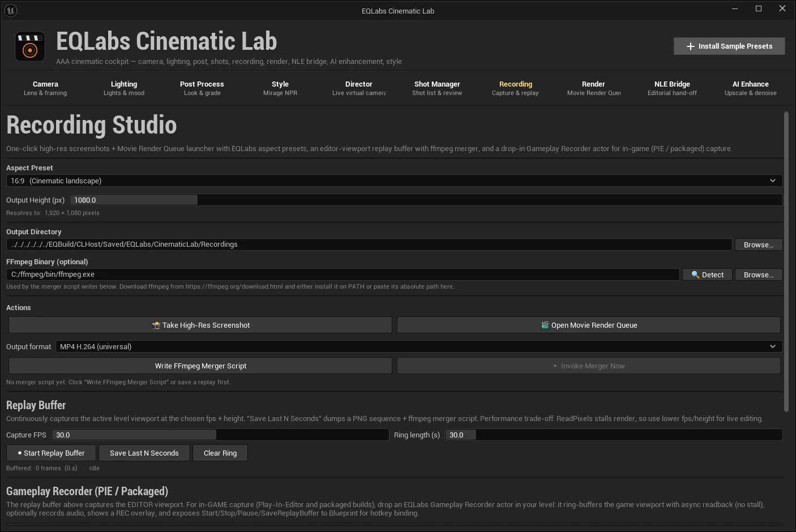This screenshot has width=796, height=532.
Task: Expand the Aspect Preset dropdown
Action: pos(394,181)
